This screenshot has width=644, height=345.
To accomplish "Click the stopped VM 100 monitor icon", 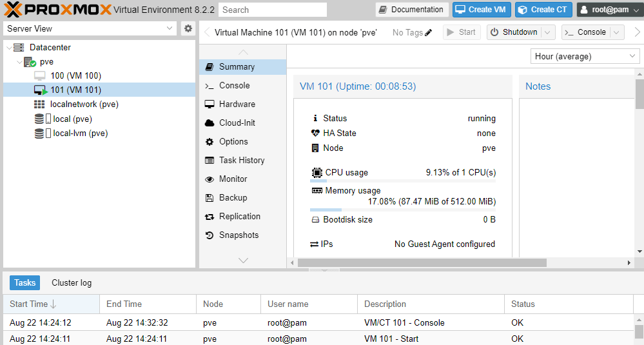I will (x=40, y=76).
